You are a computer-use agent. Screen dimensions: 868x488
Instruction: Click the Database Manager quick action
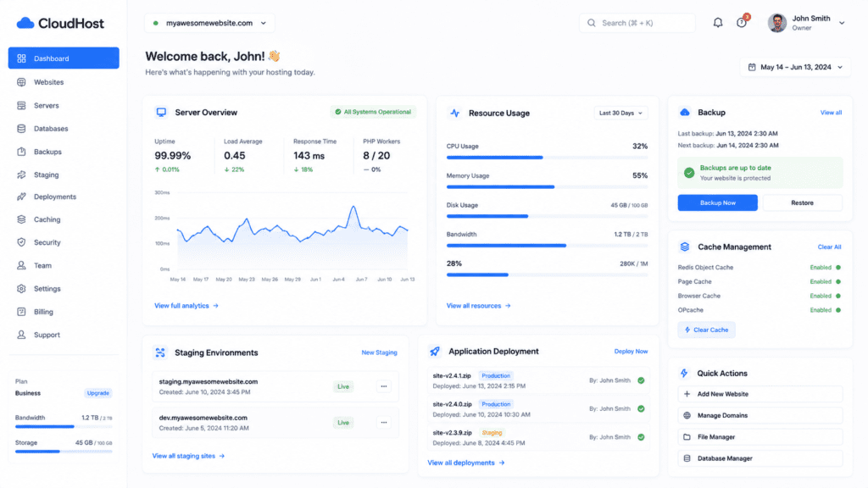[760, 458]
